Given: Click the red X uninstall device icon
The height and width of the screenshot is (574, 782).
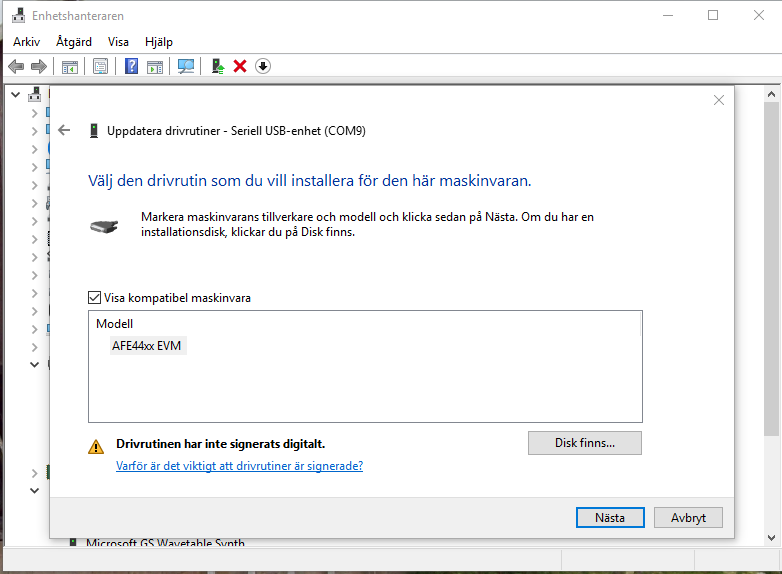Looking at the screenshot, I should pyautogui.click(x=240, y=66).
